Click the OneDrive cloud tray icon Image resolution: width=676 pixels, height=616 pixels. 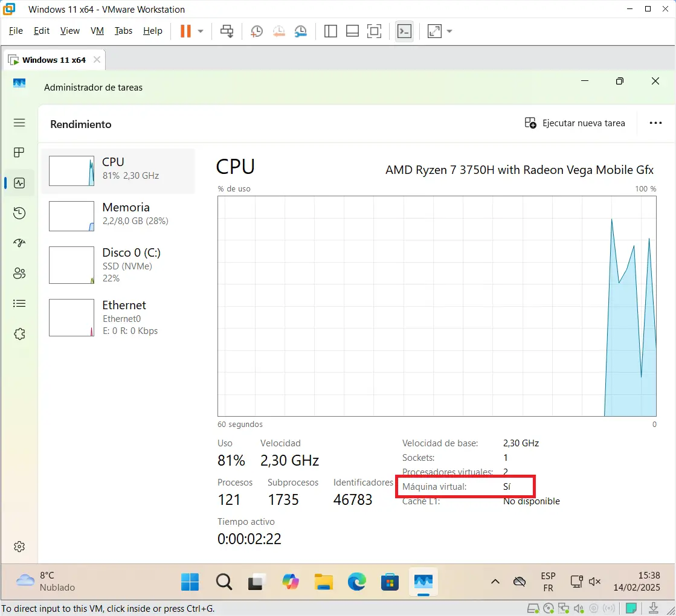(x=520, y=582)
